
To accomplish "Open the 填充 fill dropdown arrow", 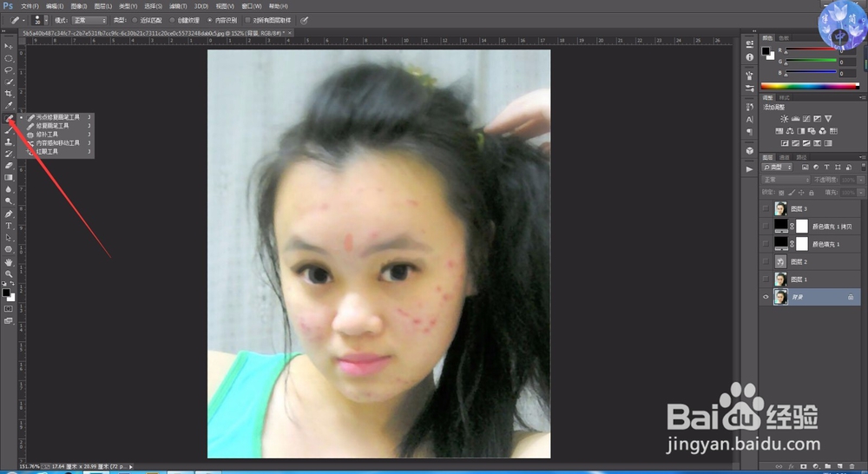I will [861, 192].
